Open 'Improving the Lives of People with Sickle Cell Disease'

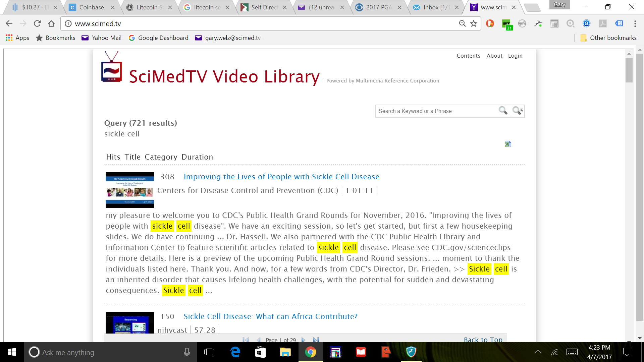(x=281, y=177)
